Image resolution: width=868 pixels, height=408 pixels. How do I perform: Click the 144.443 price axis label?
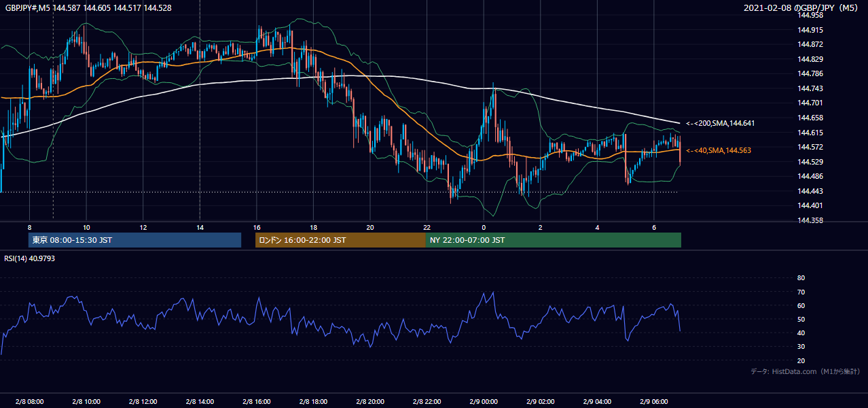(x=811, y=191)
